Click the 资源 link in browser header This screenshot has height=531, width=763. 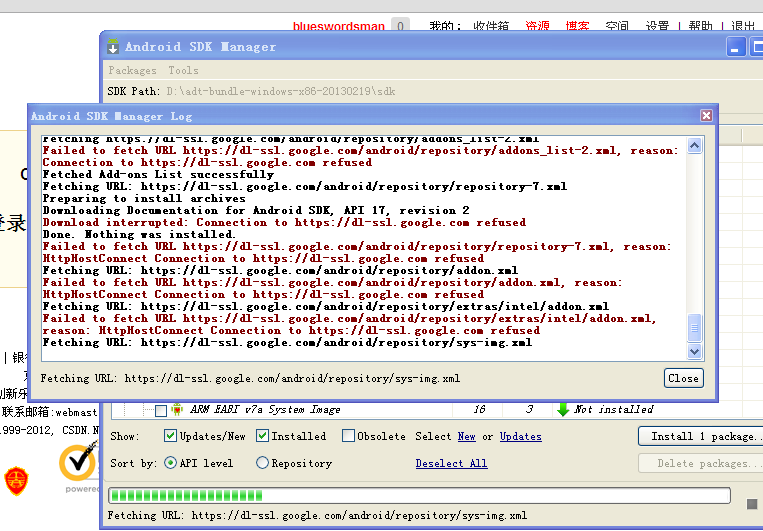pos(537,26)
